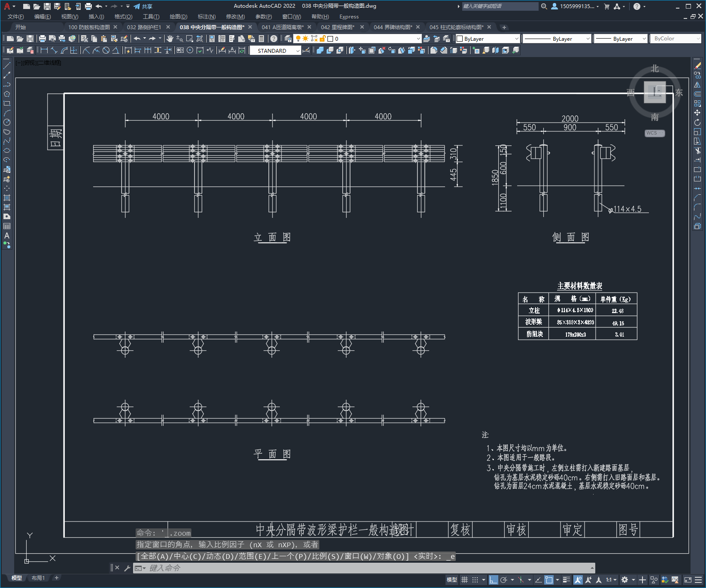Toggle snap mode dots in status bar
706x588 pixels.
[475, 580]
